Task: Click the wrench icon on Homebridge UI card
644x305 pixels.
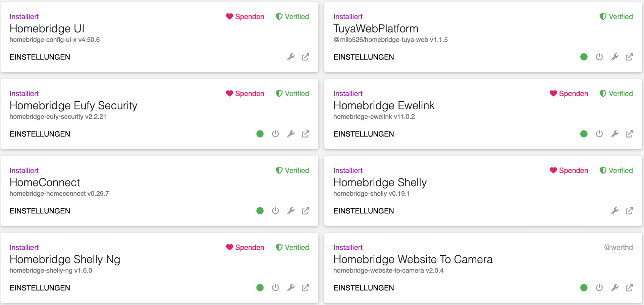Action: pyautogui.click(x=291, y=57)
